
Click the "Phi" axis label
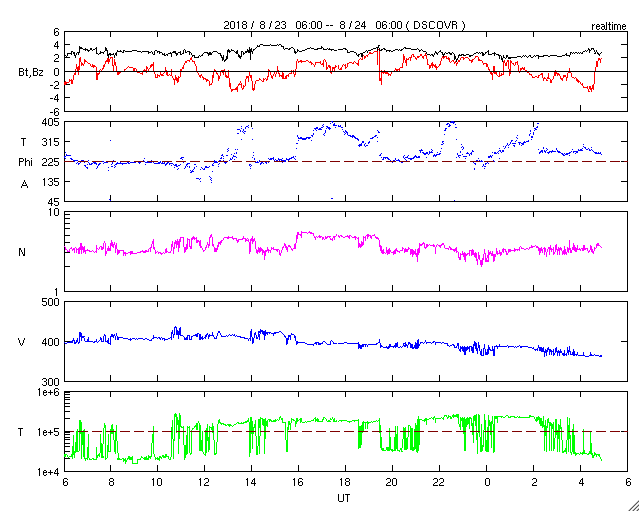[25, 163]
